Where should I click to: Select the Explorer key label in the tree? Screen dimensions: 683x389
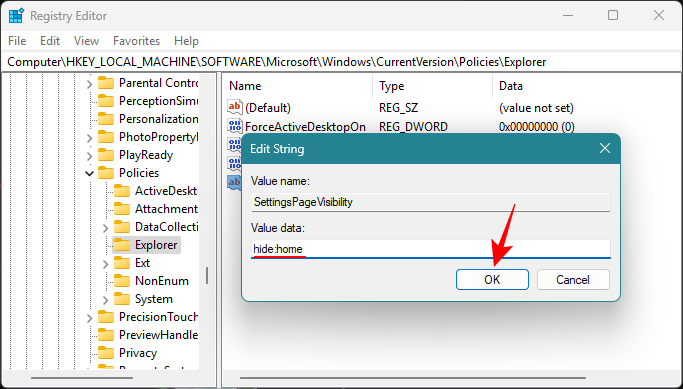(156, 245)
